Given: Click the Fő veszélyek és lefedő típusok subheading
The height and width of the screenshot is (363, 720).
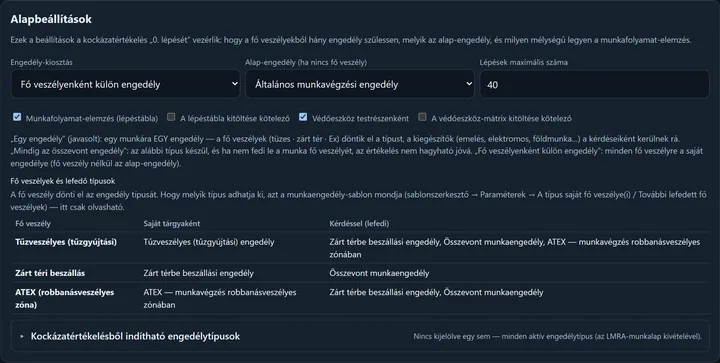Looking at the screenshot, I should click(x=63, y=181).
